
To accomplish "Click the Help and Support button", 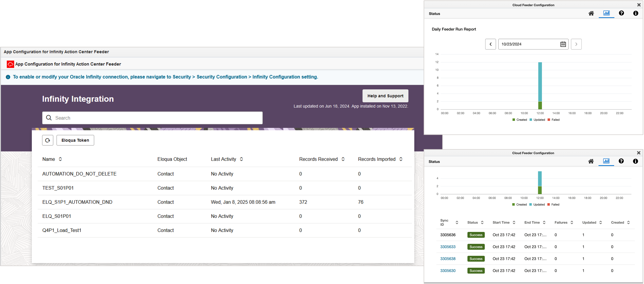I will 385,96.
